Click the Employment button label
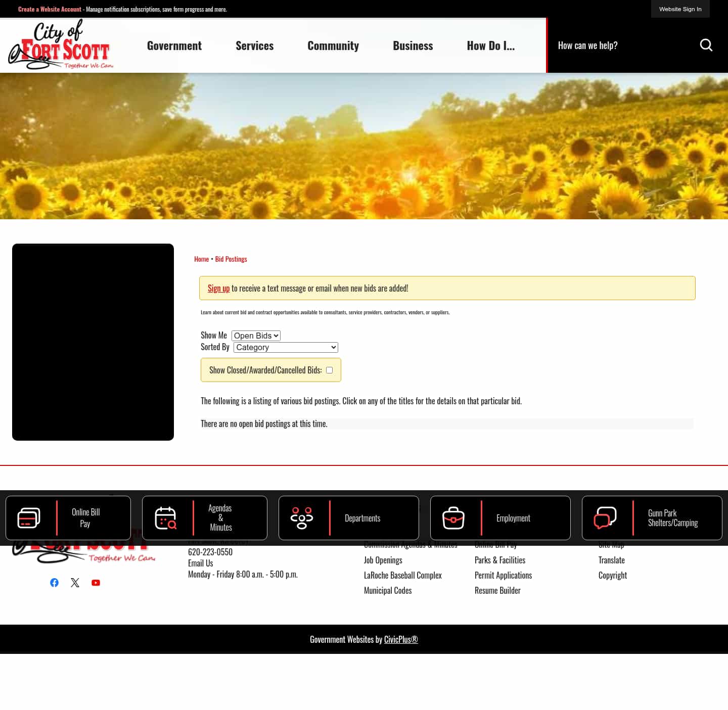 tap(513, 518)
